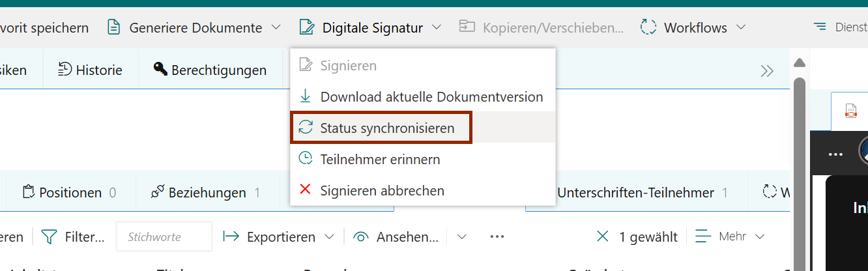Collapse the Digitale Signatur dropdown chevron

(x=437, y=27)
